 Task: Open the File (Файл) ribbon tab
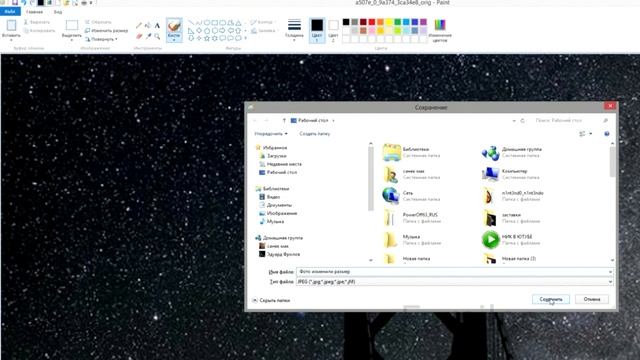pos(10,12)
